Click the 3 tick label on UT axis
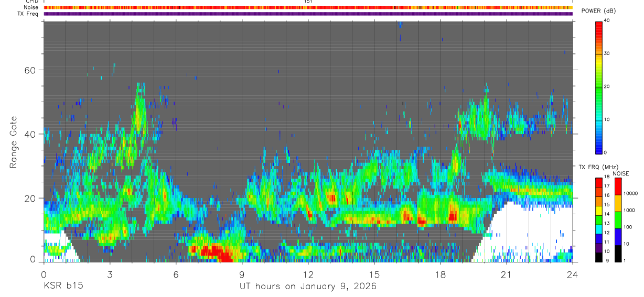Screen dimensions: 644x297 coord(110,274)
